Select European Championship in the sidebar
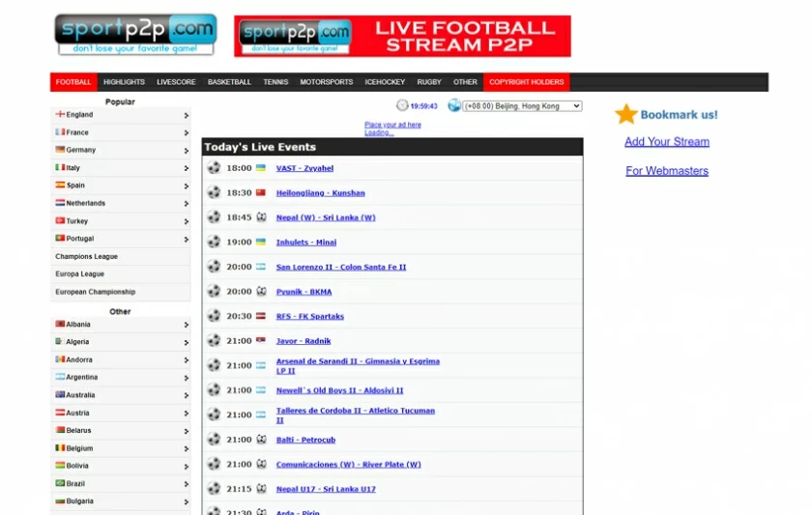The width and height of the screenshot is (812, 515). click(x=96, y=292)
